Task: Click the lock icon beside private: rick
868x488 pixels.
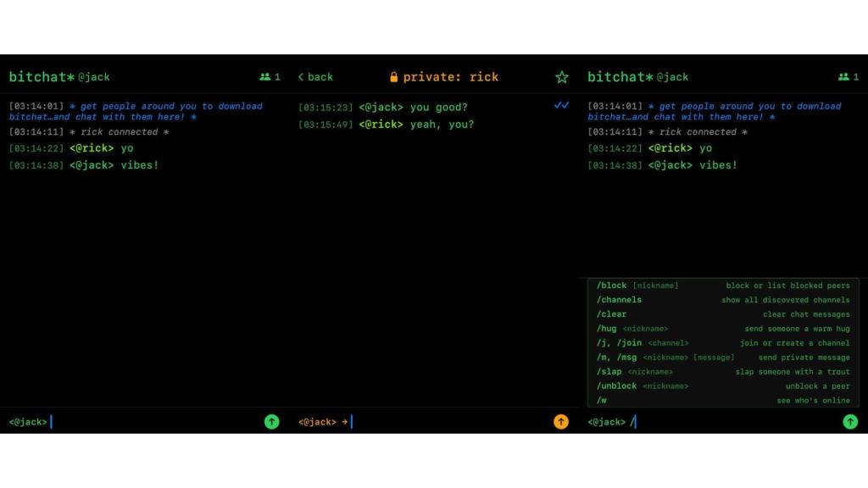Action: (393, 77)
